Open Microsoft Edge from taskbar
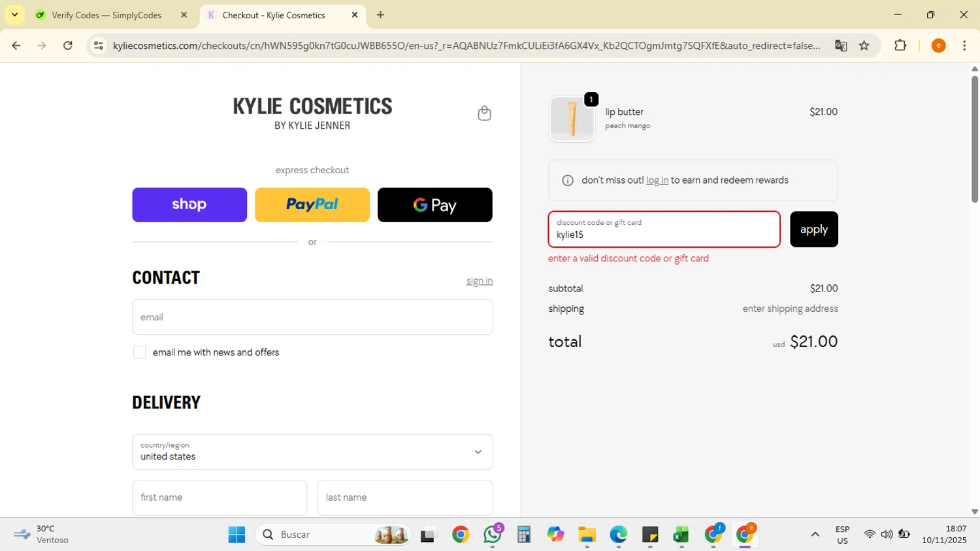This screenshot has height=551, width=980. point(618,535)
